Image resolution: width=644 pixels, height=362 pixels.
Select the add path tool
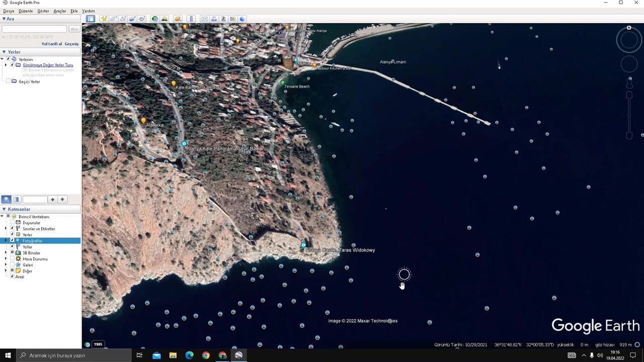[x=123, y=19]
